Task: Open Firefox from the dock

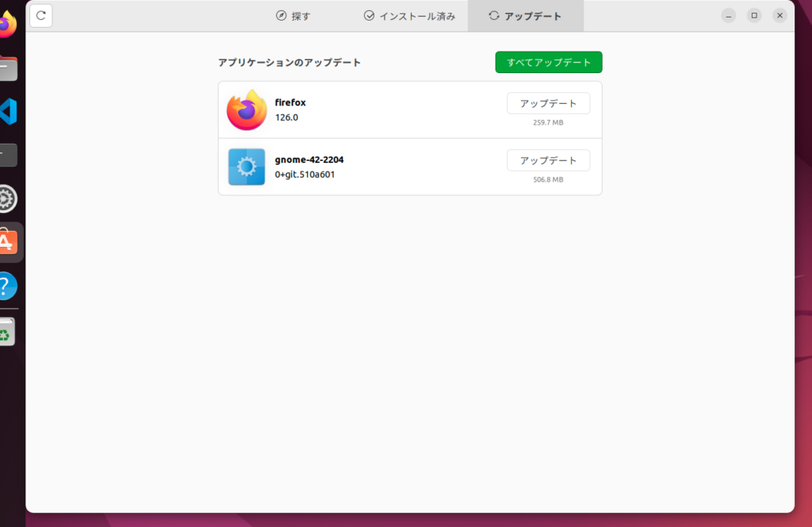Action: point(8,25)
